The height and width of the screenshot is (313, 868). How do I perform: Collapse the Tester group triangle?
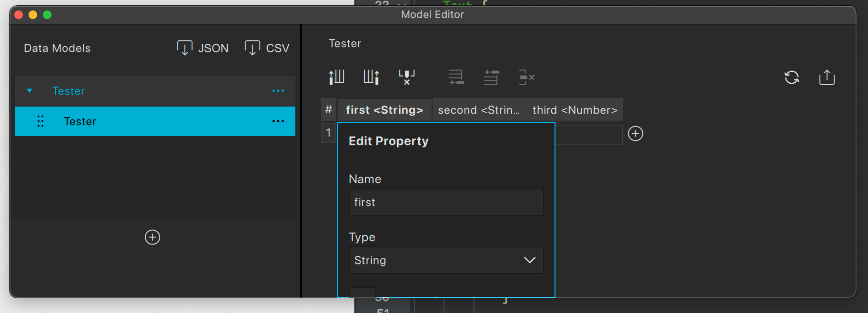pyautogui.click(x=30, y=91)
